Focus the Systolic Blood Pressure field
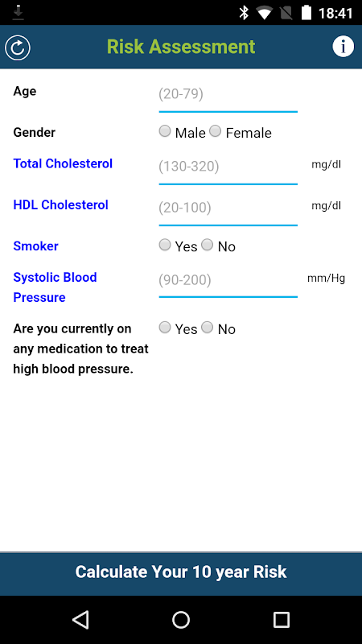Image resolution: width=362 pixels, height=644 pixels. coord(228,281)
